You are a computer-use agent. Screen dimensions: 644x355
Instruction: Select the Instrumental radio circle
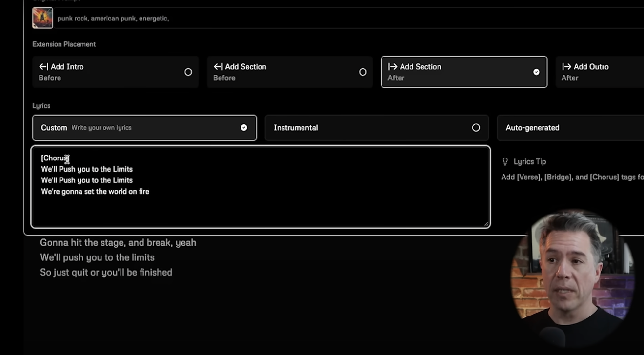pos(476,128)
